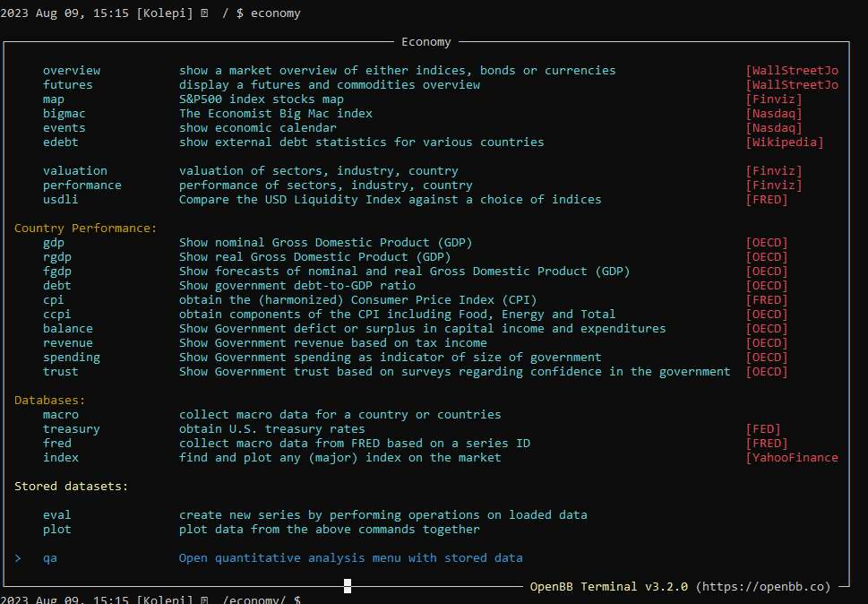Viewport: 868px width, 604px height.
Task: Click the 'fred' database command
Action: pos(57,444)
